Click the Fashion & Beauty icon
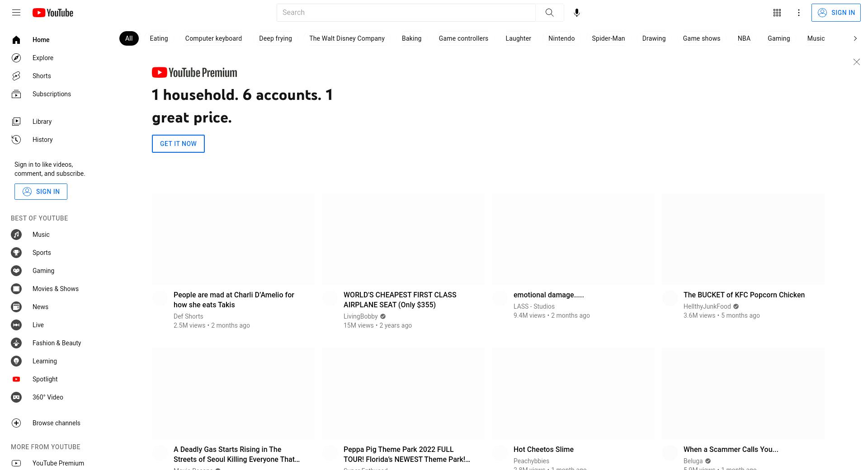 point(16,343)
